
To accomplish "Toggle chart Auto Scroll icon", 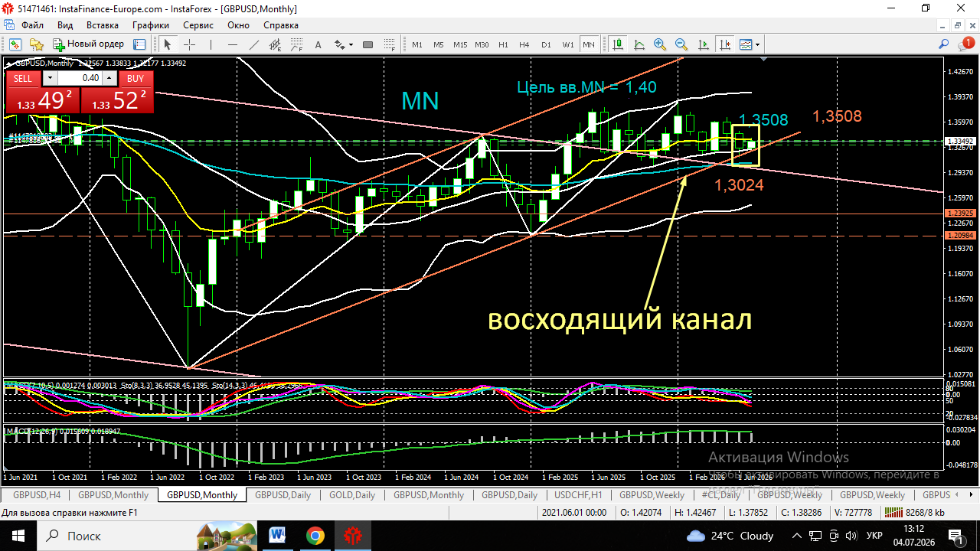I will (x=703, y=44).
